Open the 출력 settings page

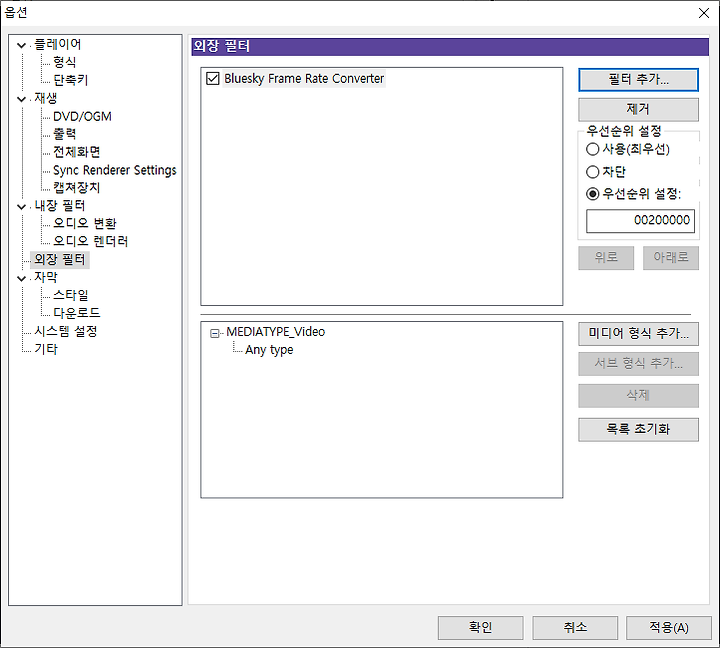click(x=64, y=134)
